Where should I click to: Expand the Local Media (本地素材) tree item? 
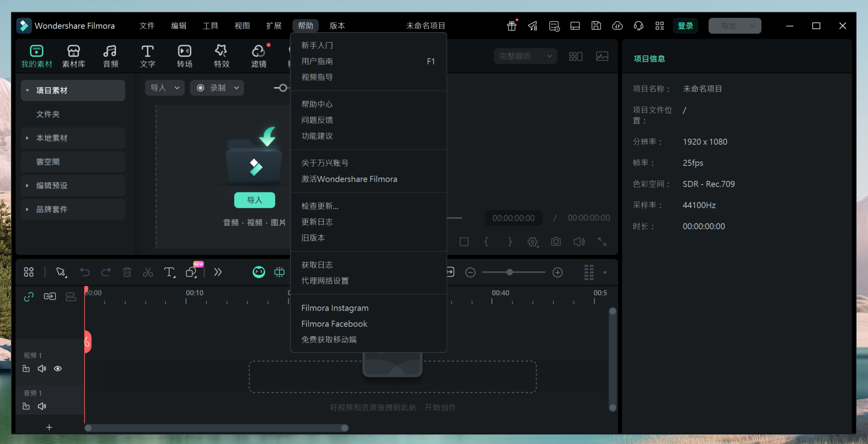tap(27, 138)
